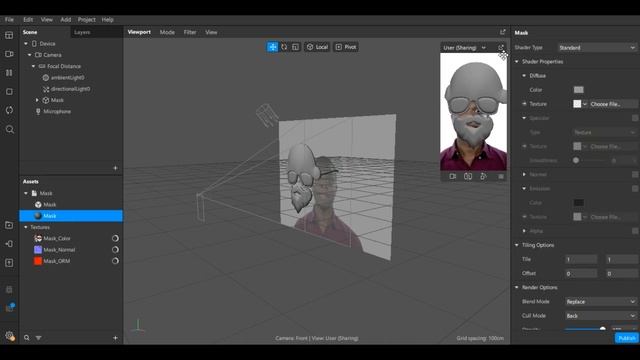Select the Move manipulator tool in viewport toolbar

tap(272, 47)
